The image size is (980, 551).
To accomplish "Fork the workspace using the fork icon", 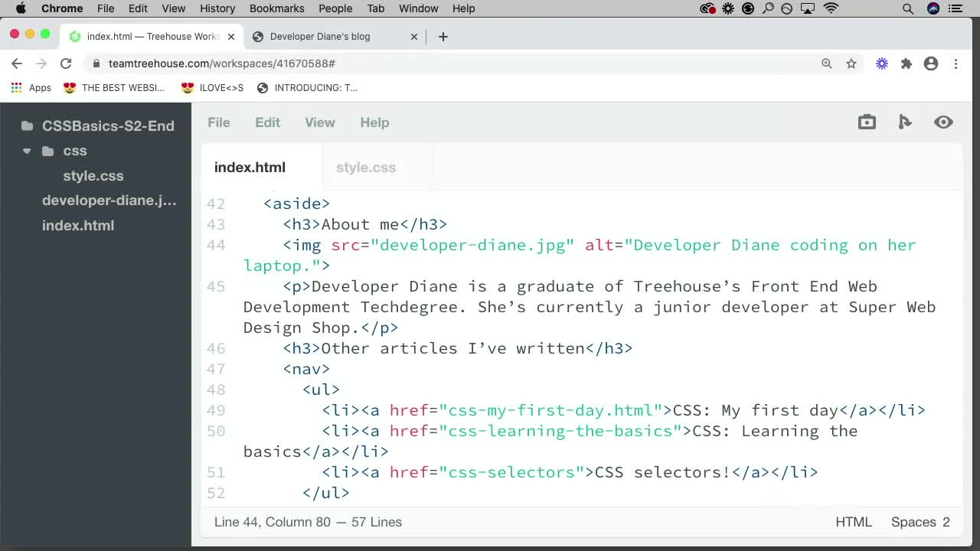I will pyautogui.click(x=905, y=122).
